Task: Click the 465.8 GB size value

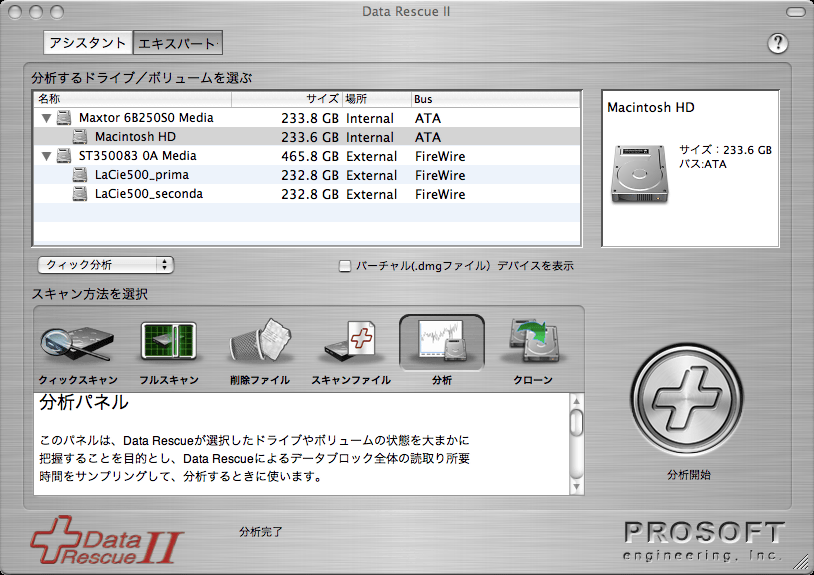Action: [310, 156]
